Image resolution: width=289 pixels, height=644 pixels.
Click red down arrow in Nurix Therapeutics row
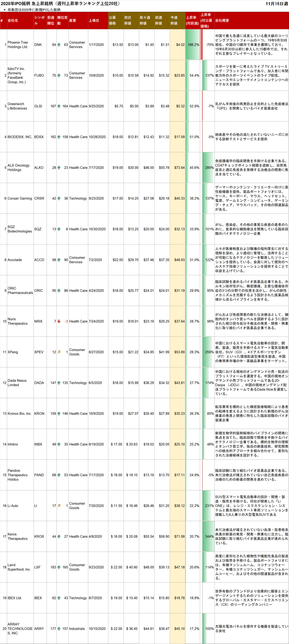coord(59,321)
